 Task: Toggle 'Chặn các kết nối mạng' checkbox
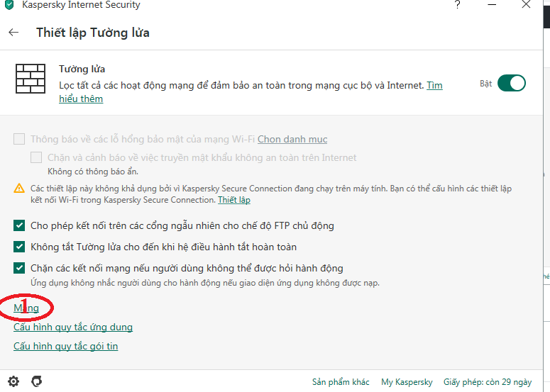click(19, 268)
